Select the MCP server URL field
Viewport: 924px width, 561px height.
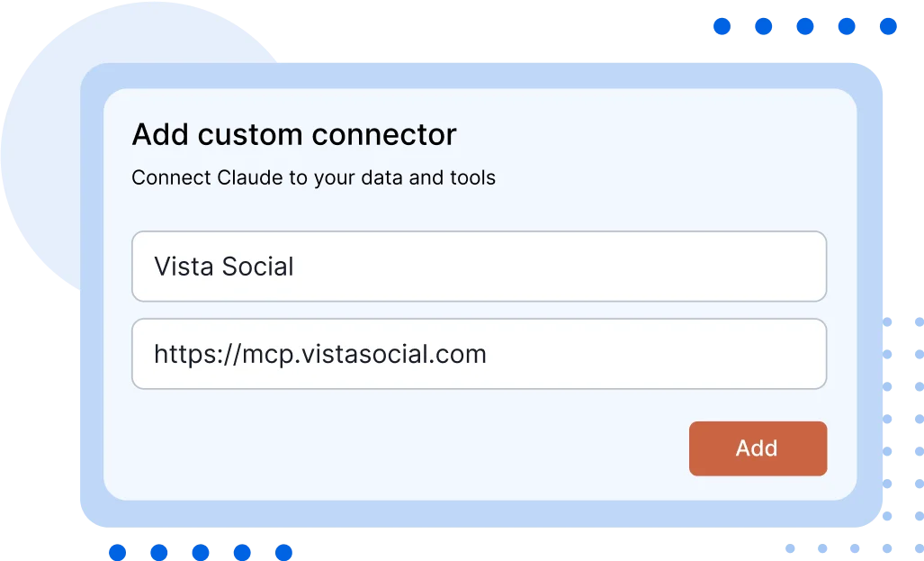pos(479,353)
